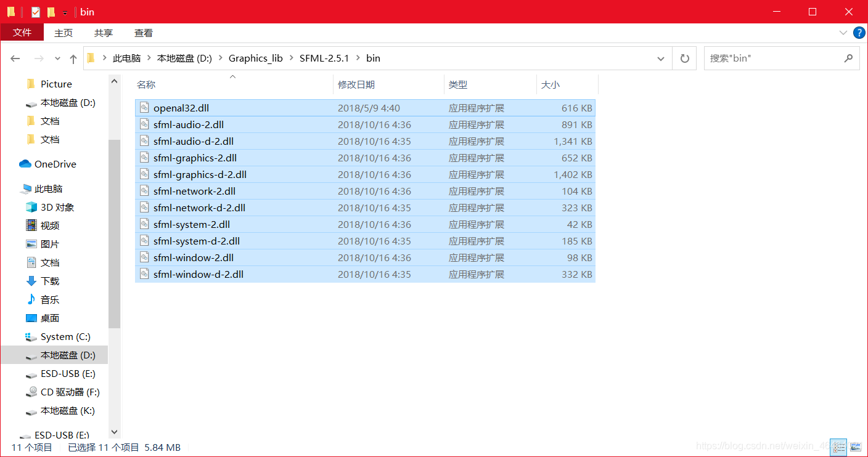Select the sfml-system-2.dll file name
868x457 pixels.
pos(192,224)
